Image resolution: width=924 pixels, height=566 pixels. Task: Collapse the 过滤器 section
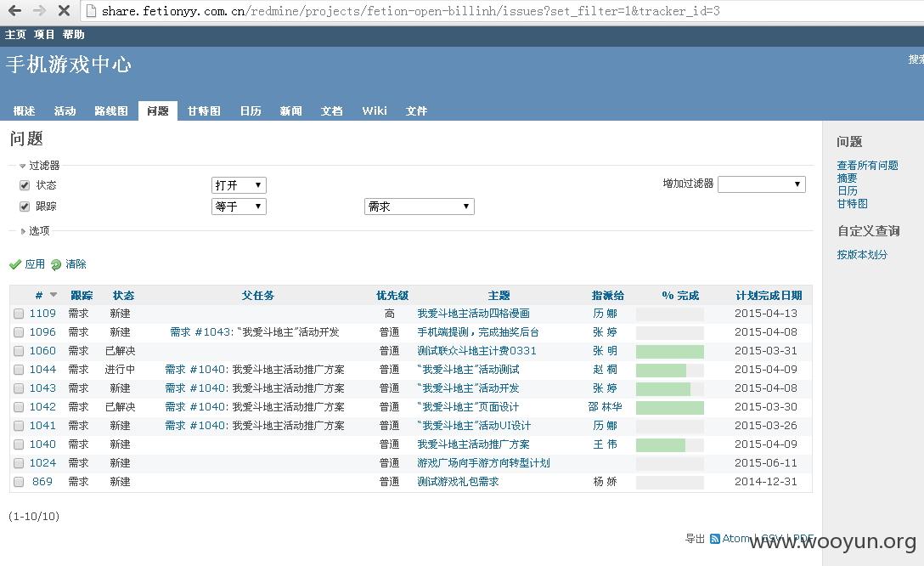coord(39,166)
